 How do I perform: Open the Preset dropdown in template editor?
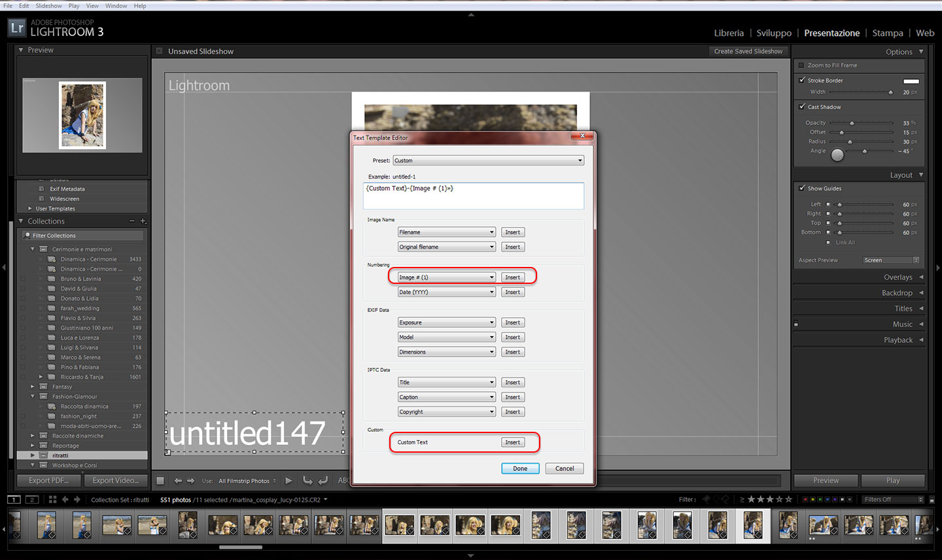click(x=488, y=160)
